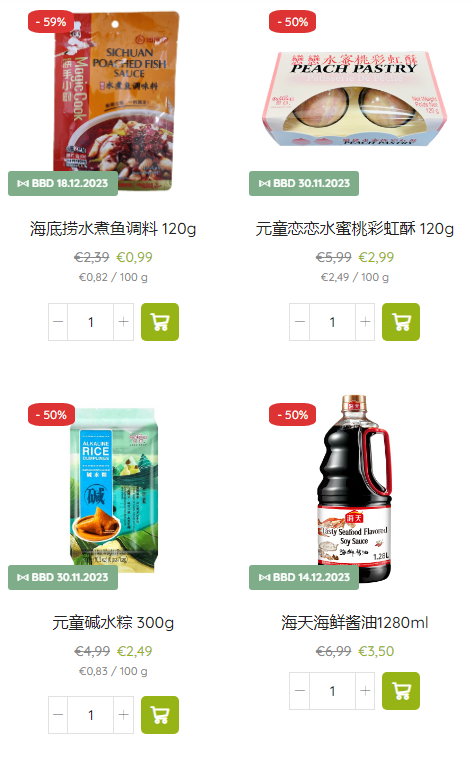
Task: Click quantity field for Sichuan fish sauce
Action: [x=91, y=322]
